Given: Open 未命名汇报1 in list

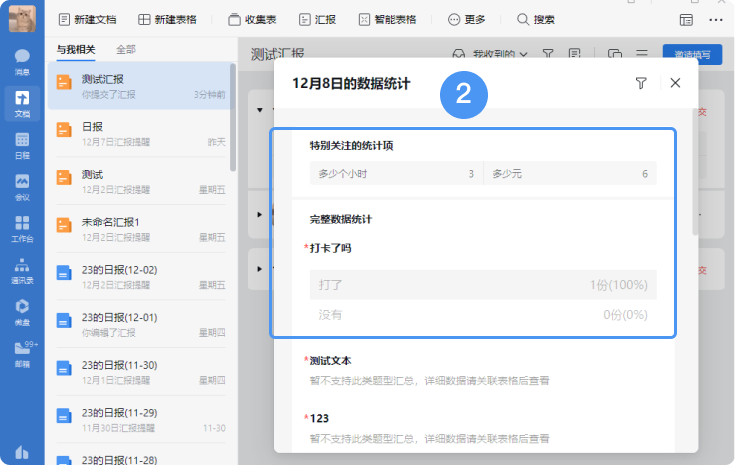Looking at the screenshot, I should [x=139, y=229].
